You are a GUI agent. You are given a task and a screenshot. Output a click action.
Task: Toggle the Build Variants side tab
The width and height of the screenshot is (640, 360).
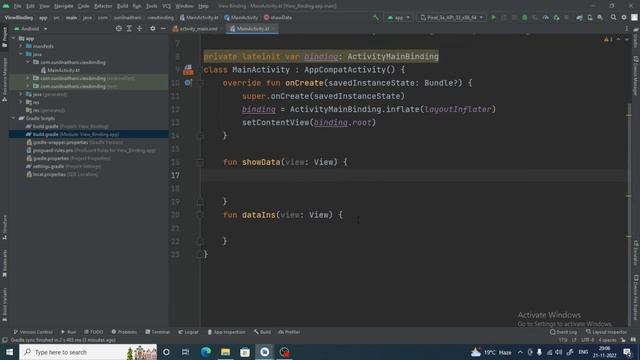coord(4,304)
